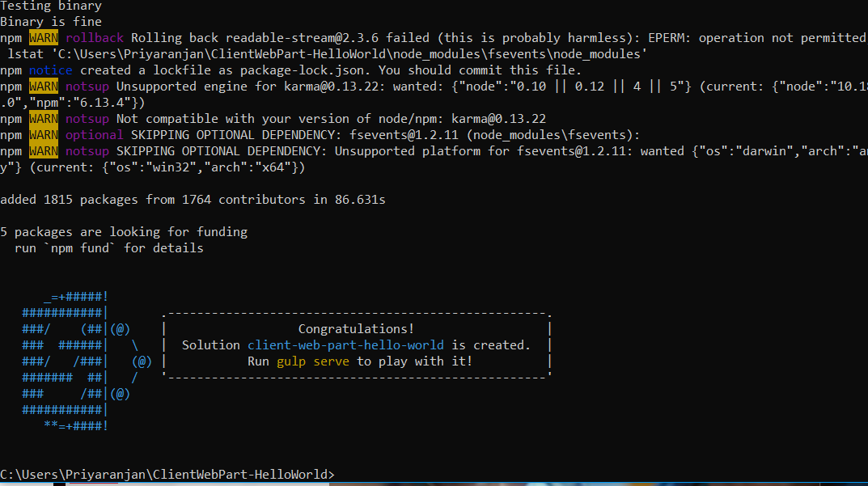Click the 'Congratulations!' heading in the box
The image size is (868, 486).
pyautogui.click(x=356, y=329)
